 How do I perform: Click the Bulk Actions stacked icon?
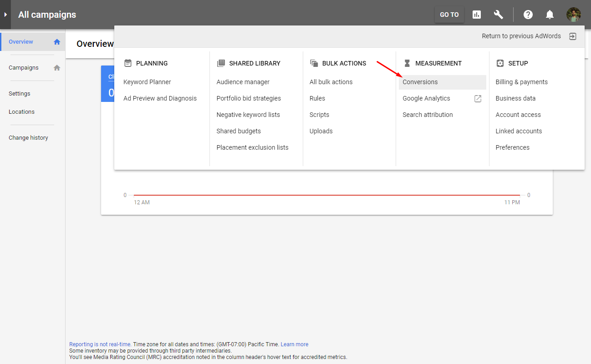(x=314, y=63)
